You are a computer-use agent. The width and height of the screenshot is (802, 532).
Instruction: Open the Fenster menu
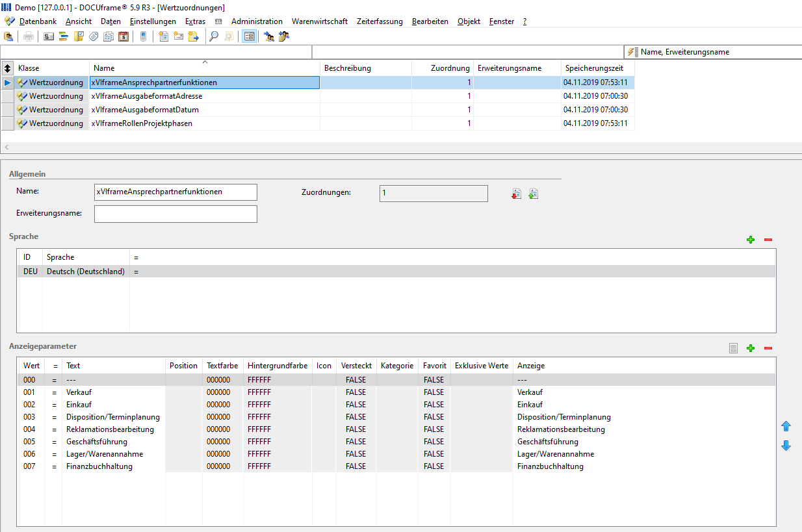coord(502,21)
